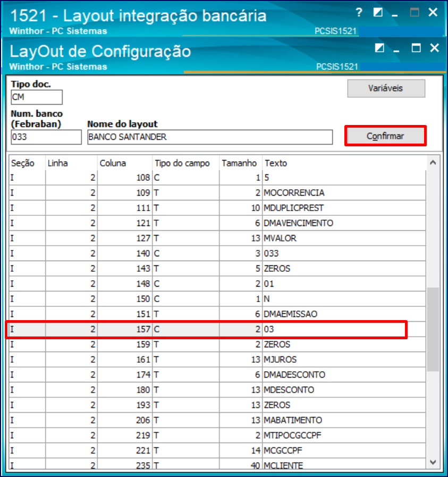Click the Confirmar button
This screenshot has width=448, height=477.
[x=385, y=136]
